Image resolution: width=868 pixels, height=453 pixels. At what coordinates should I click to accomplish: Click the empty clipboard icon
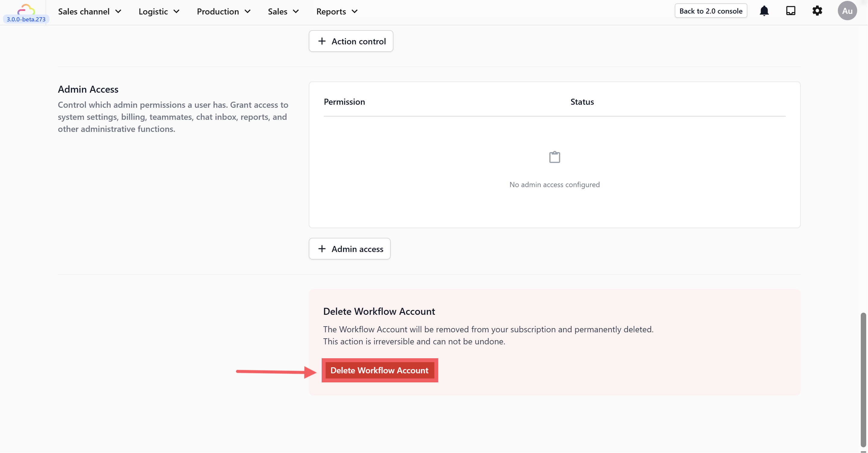click(554, 157)
